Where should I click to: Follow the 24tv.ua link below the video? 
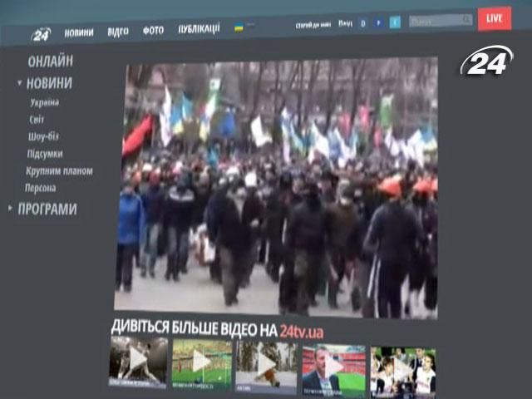click(301, 332)
